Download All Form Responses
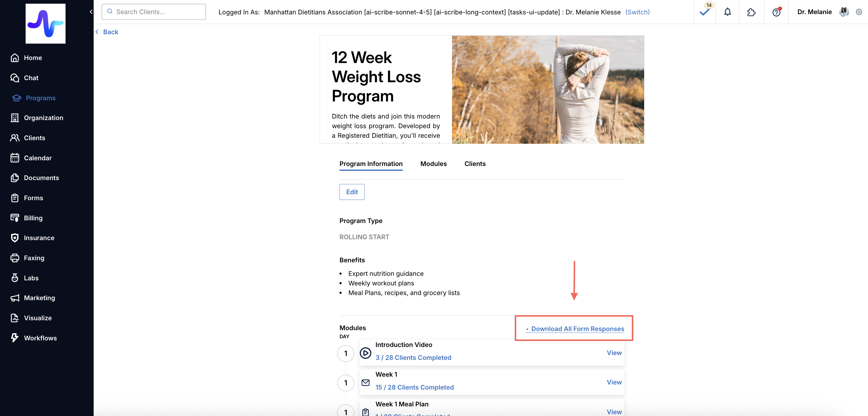Image resolution: width=868 pixels, height=416 pixels. [x=577, y=329]
